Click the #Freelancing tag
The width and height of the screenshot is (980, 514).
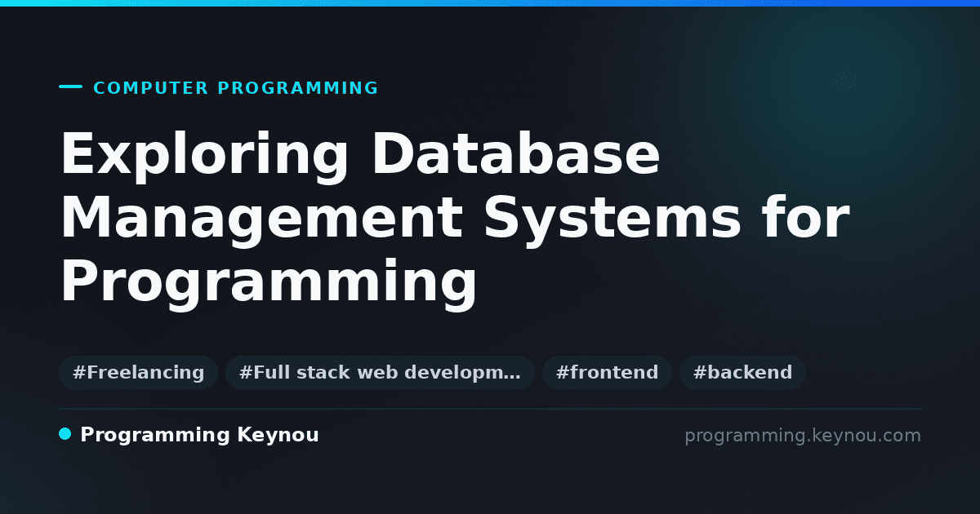pos(138,373)
